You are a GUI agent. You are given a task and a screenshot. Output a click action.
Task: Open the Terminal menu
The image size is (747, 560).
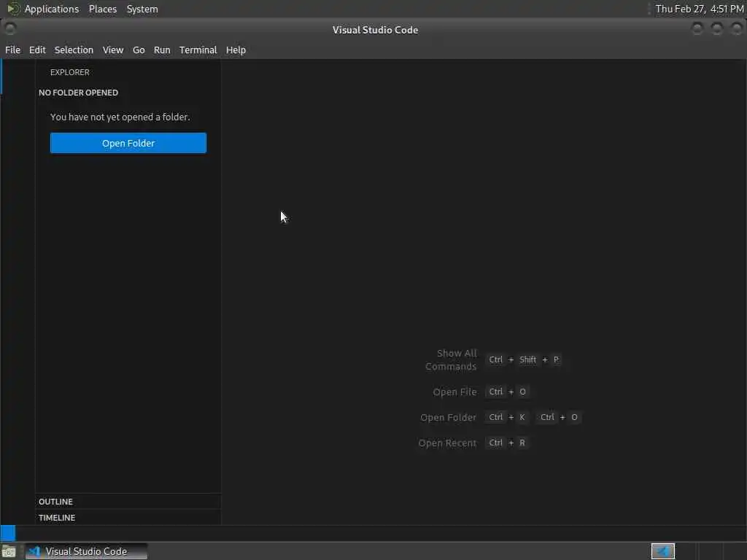[x=198, y=50]
